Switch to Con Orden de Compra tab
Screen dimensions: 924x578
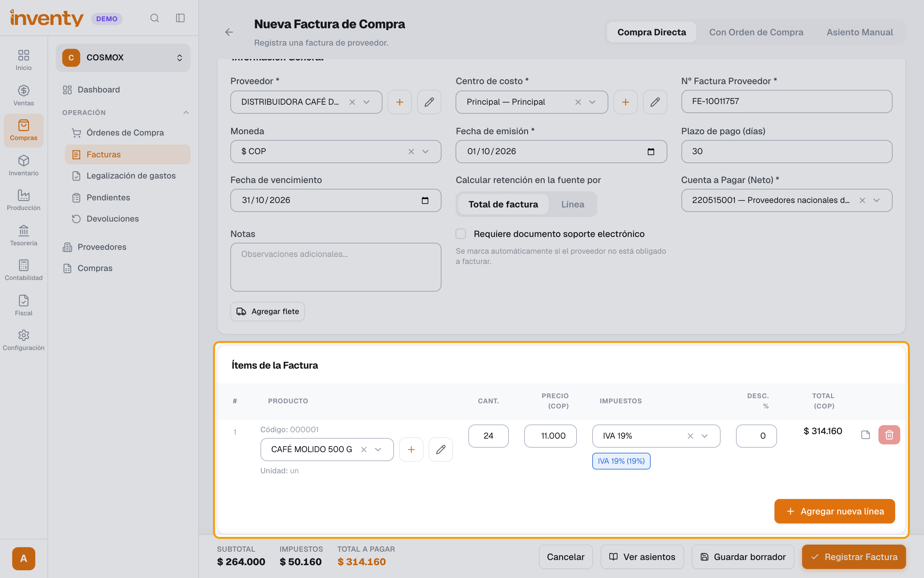(x=756, y=32)
